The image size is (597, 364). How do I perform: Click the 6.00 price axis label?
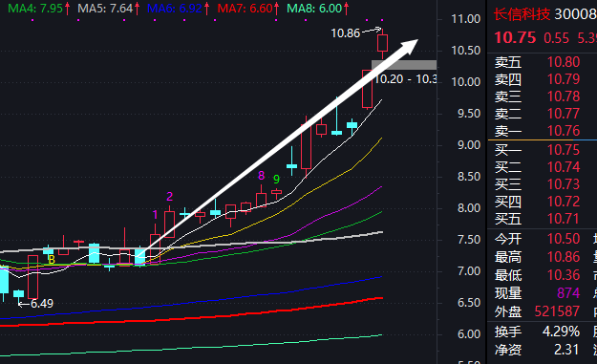point(469,334)
